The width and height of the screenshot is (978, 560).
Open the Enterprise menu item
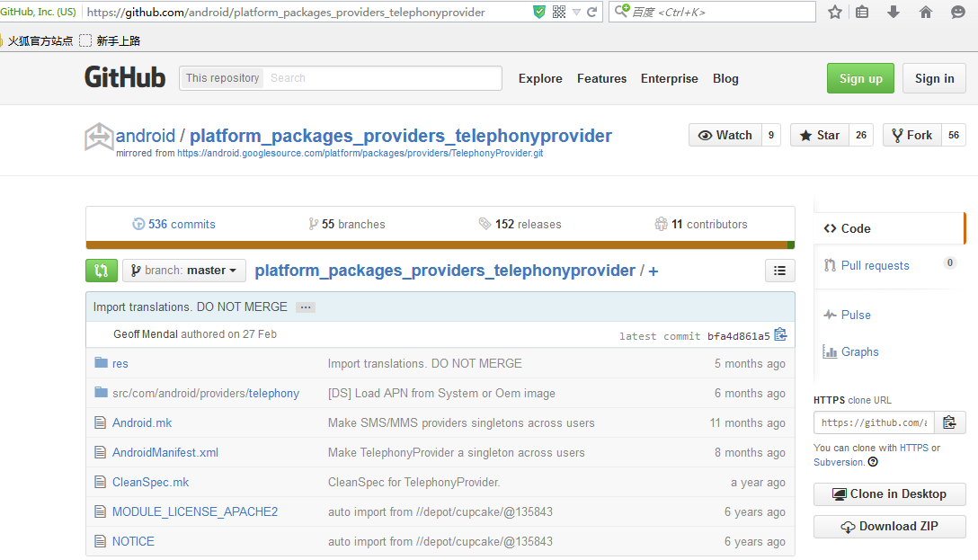tap(670, 78)
